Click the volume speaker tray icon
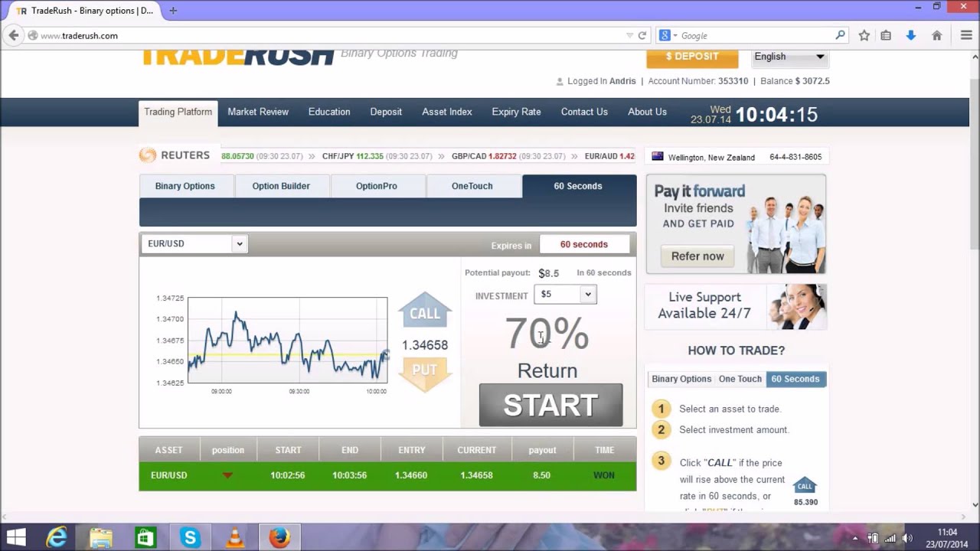The height and width of the screenshot is (551, 980). point(907,538)
